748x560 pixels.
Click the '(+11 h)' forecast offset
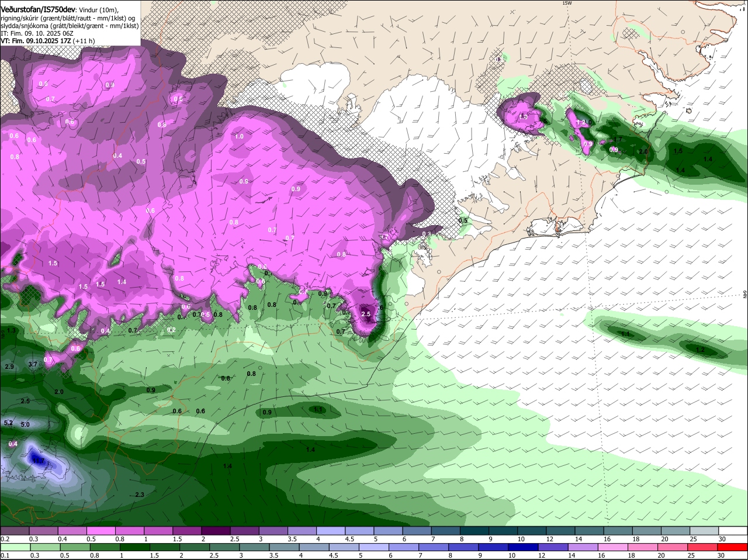[x=84, y=41]
